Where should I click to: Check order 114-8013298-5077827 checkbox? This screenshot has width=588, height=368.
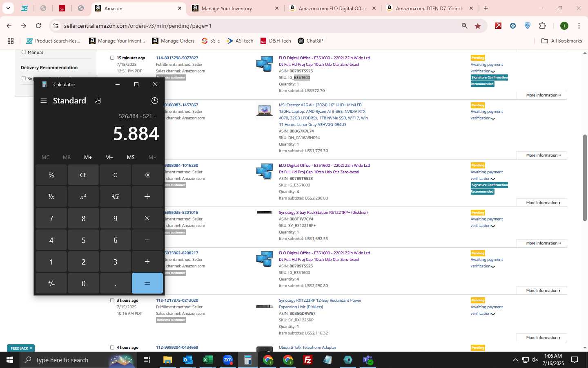pyautogui.click(x=112, y=58)
